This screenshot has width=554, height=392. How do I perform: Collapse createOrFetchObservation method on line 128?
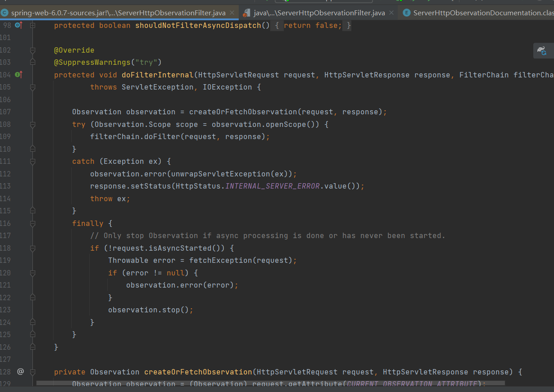tap(32, 372)
